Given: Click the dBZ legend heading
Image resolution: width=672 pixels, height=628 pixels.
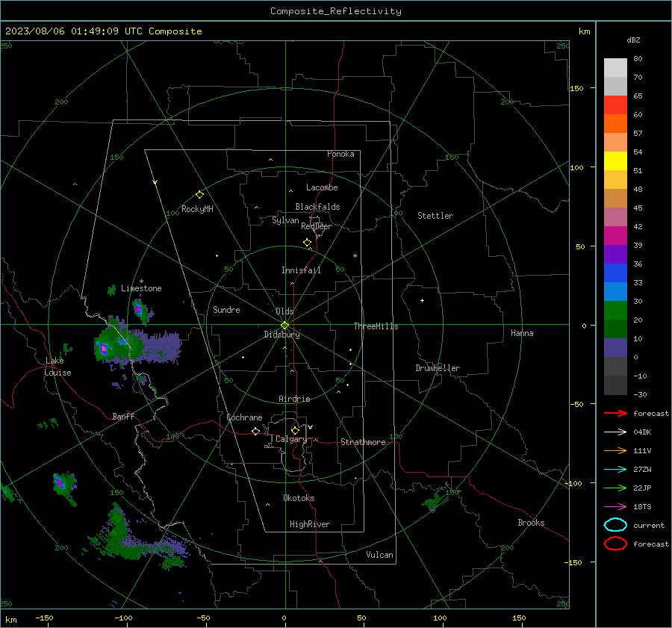Looking at the screenshot, I should coord(633,40).
